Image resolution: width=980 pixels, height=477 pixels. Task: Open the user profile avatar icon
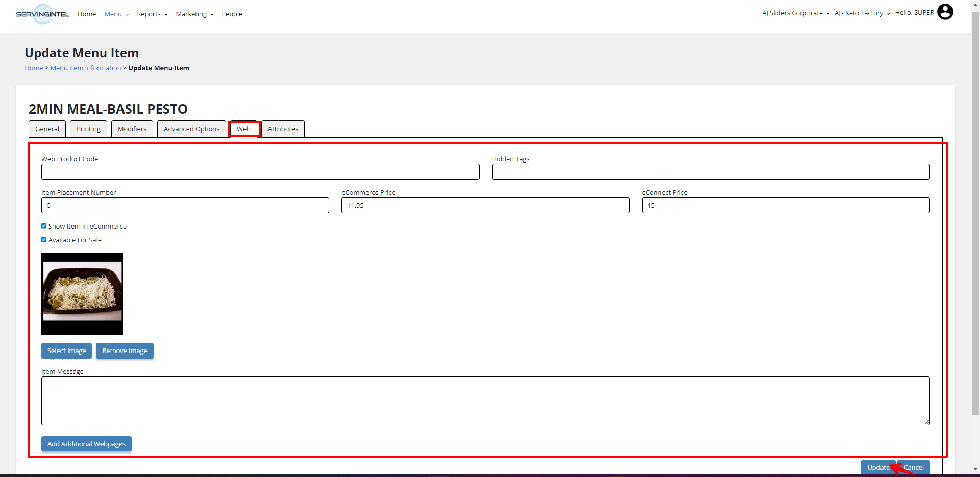[x=945, y=12]
